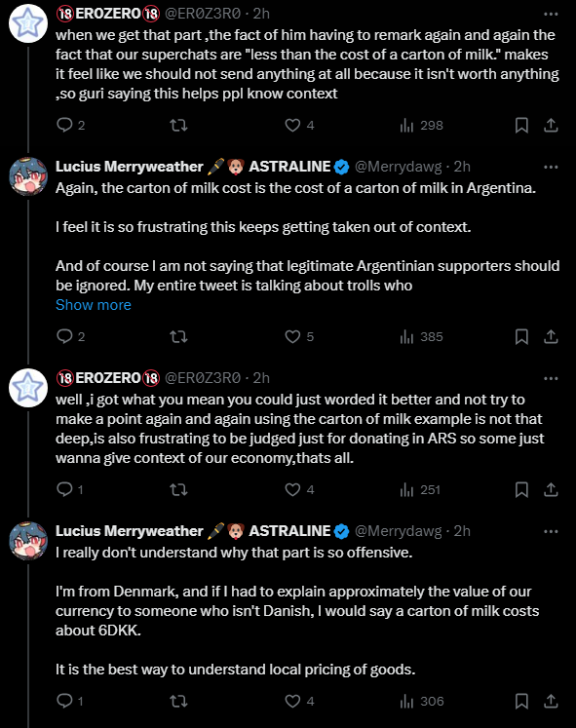Open EROZERO's star avatar on the first tweet
Viewport: 576px width, 728px height.
click(x=28, y=23)
